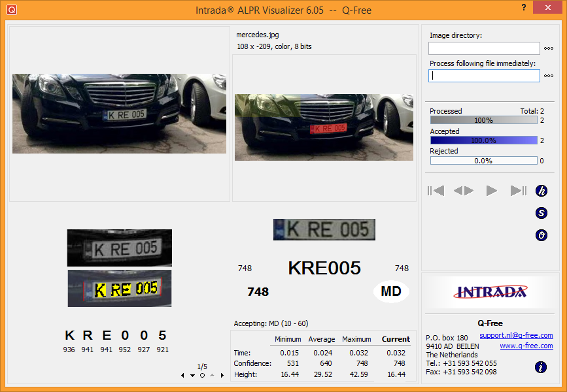Viewport: 567px width, 392px height.
Task: Click the MD country oval badge
Action: pos(391,291)
